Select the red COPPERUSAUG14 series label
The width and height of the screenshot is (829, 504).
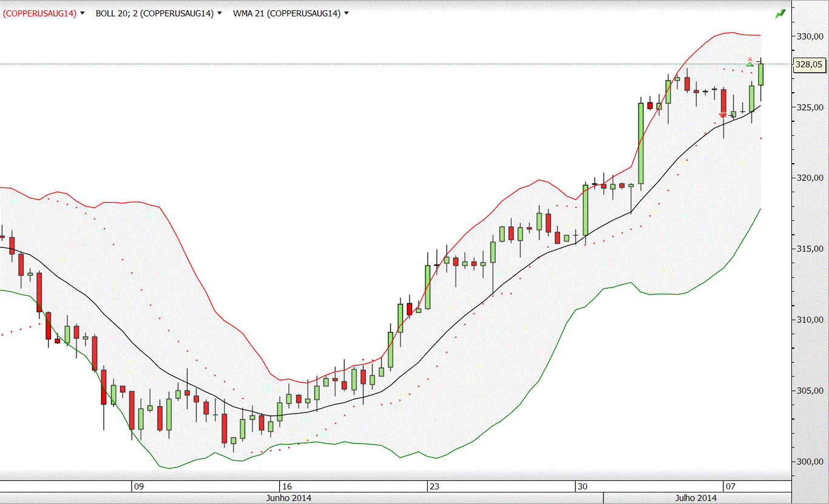coord(40,13)
